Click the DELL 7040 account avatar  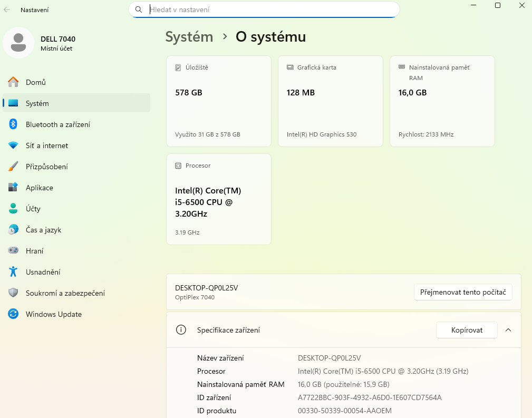point(18,42)
